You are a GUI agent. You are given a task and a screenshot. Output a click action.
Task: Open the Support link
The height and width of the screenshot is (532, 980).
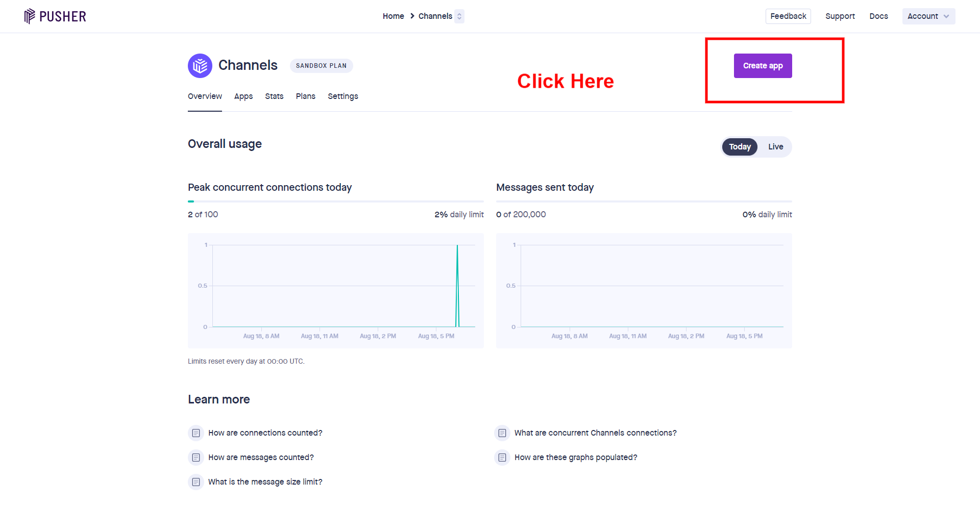840,16
